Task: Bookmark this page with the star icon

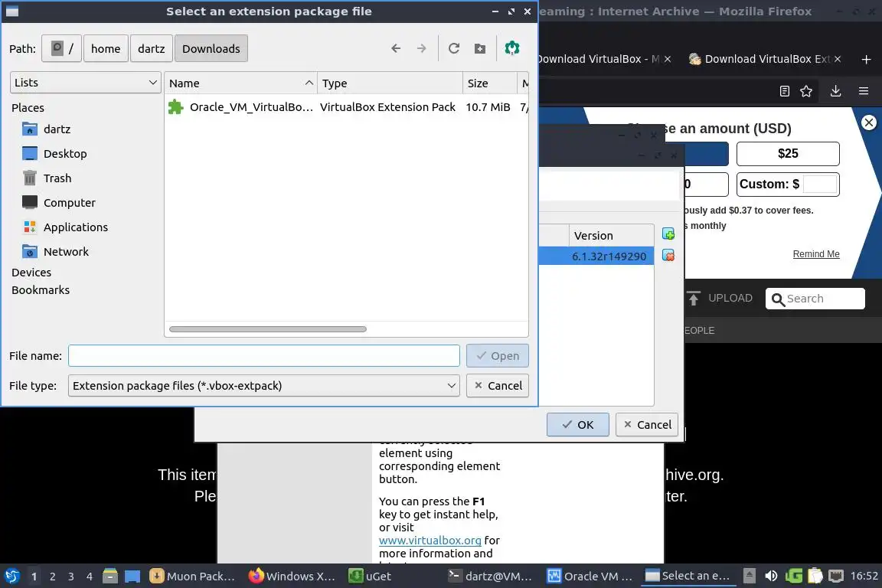Action: (806, 91)
